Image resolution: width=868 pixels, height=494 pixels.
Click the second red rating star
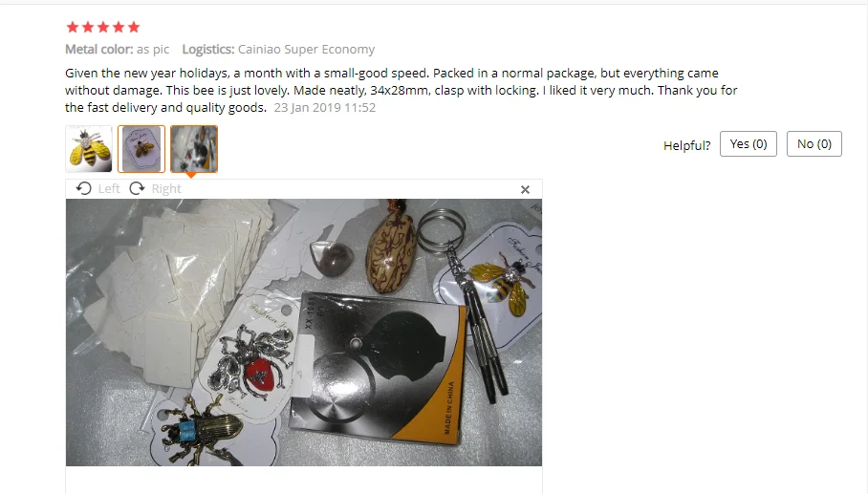point(88,27)
